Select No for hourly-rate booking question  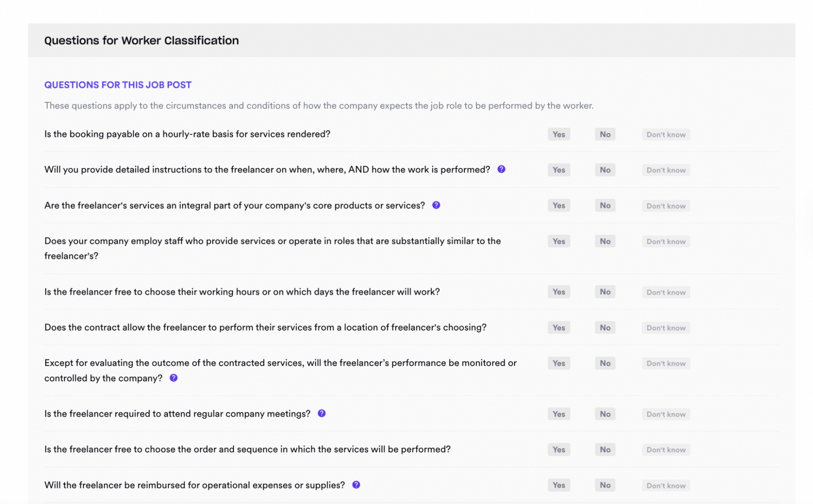point(605,134)
